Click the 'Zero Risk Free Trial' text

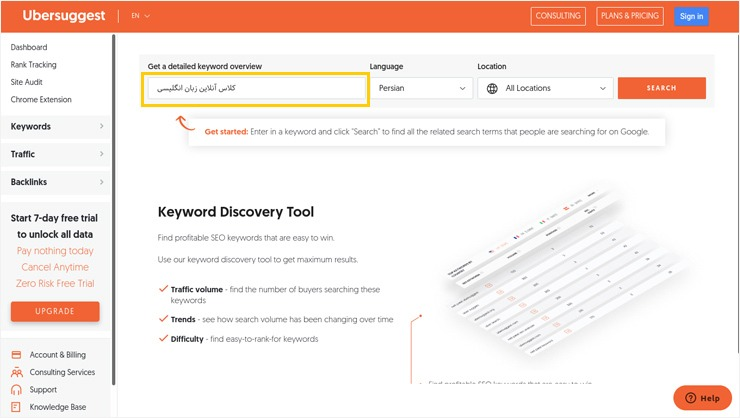pos(55,284)
